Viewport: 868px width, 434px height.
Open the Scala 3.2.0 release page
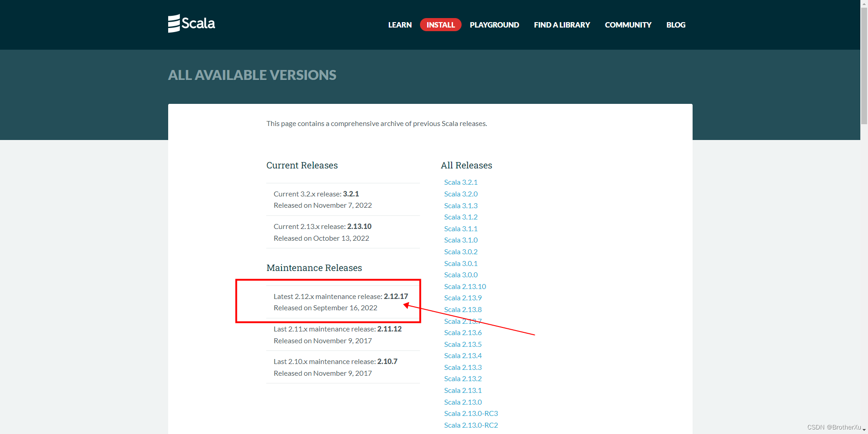461,194
